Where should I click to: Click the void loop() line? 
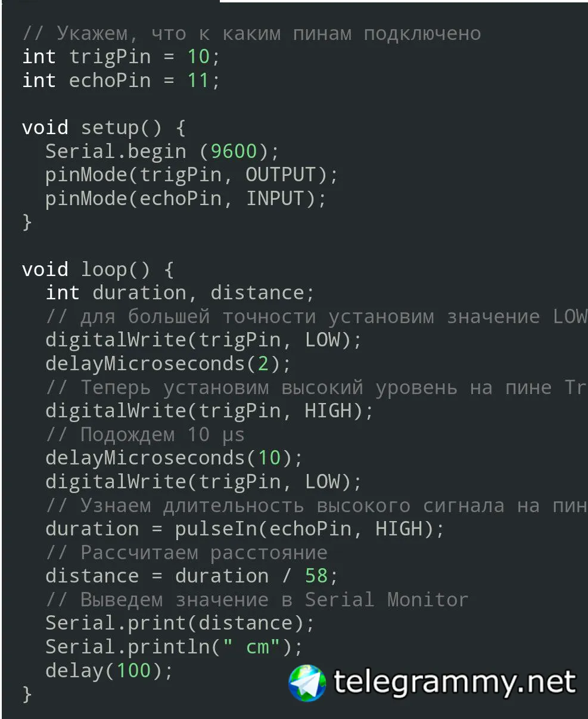tap(97, 269)
